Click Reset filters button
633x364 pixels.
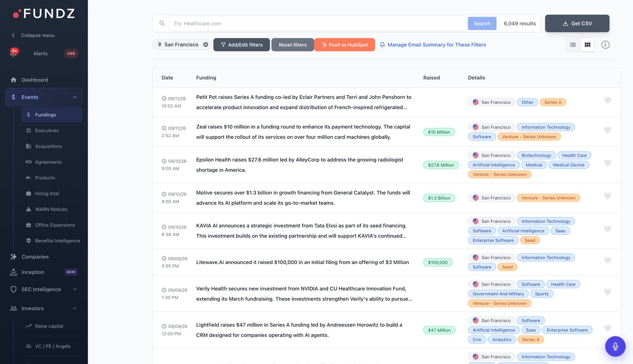click(x=293, y=45)
